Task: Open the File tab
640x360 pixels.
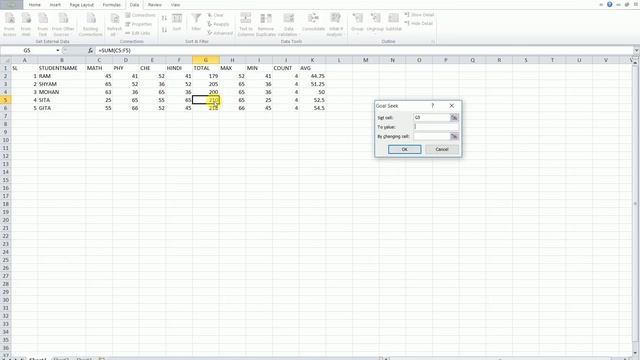Action: pyautogui.click(x=11, y=5)
